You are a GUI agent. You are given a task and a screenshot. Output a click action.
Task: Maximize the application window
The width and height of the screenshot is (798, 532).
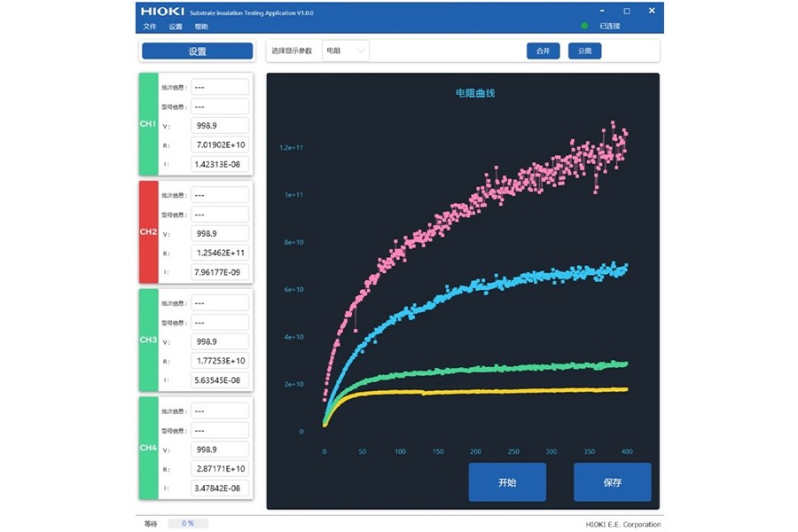point(627,11)
